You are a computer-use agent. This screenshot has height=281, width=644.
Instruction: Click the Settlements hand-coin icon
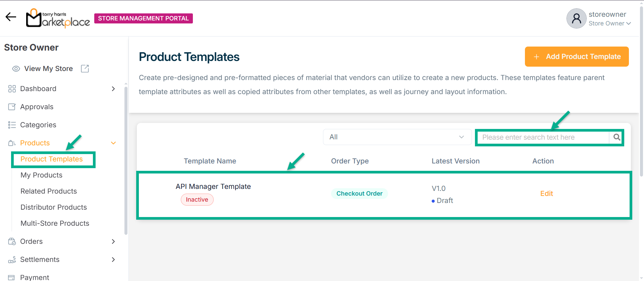click(12, 260)
